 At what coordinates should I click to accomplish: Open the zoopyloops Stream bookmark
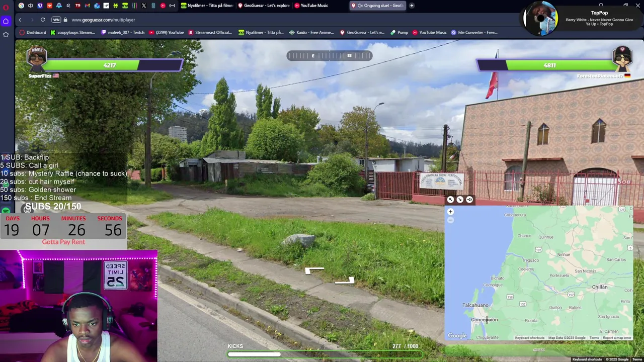pos(72,32)
